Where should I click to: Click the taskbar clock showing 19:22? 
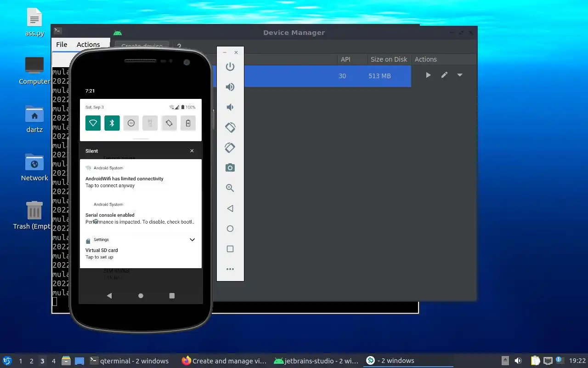[x=577, y=361]
